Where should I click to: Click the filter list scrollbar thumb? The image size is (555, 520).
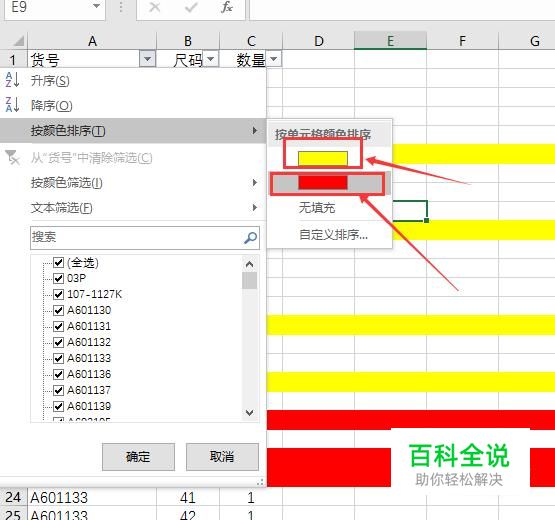tap(250, 280)
